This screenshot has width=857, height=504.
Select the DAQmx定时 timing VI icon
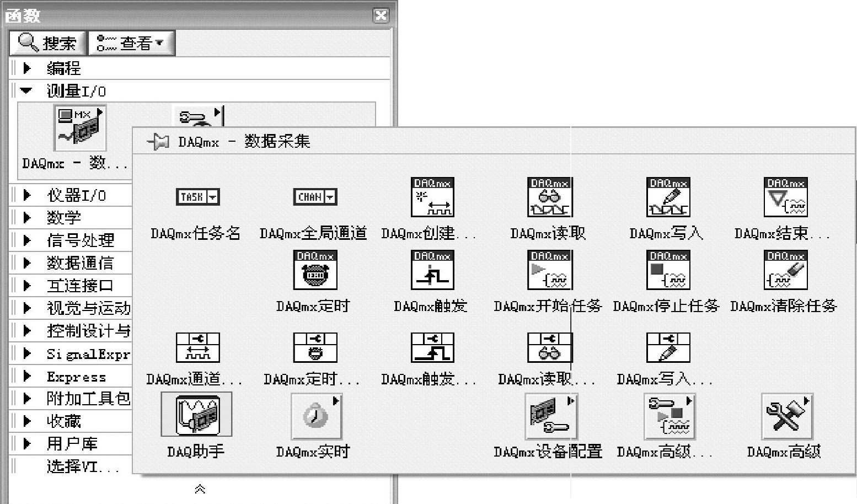click(x=315, y=270)
